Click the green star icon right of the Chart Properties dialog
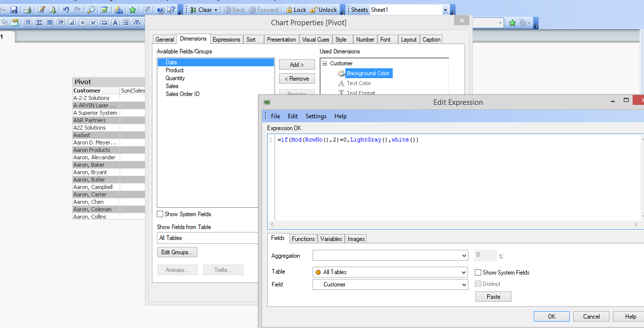Image resolution: width=644 pixels, height=328 pixels. click(x=512, y=23)
